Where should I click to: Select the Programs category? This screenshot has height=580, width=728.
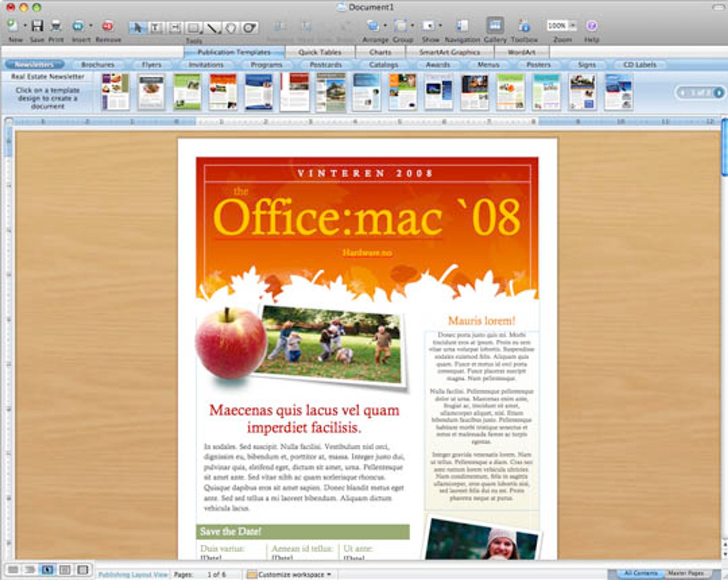(266, 65)
